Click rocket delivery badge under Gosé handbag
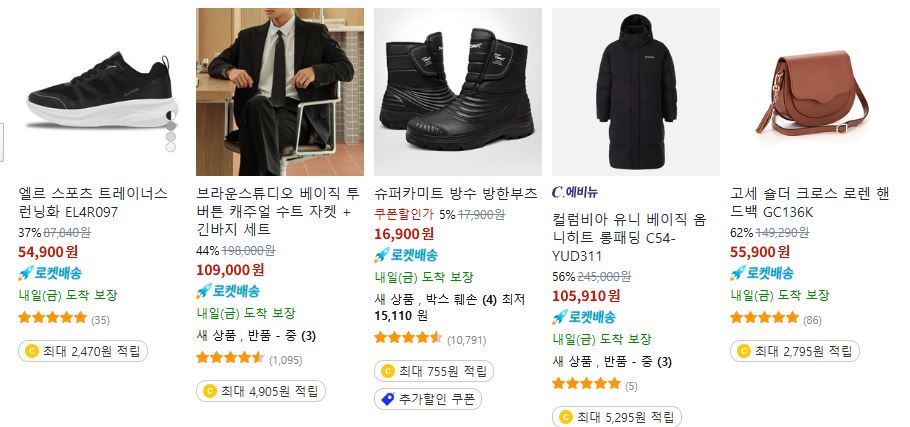The width and height of the screenshot is (910, 427). click(762, 273)
